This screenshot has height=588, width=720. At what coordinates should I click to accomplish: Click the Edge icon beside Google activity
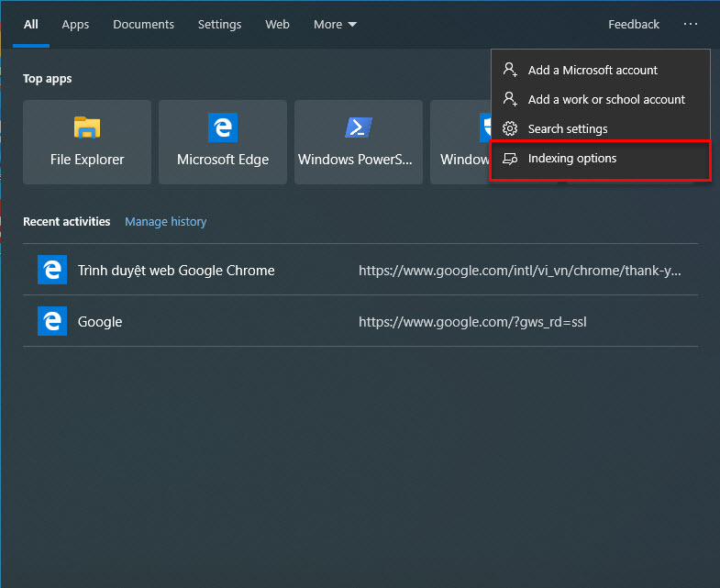pos(52,321)
